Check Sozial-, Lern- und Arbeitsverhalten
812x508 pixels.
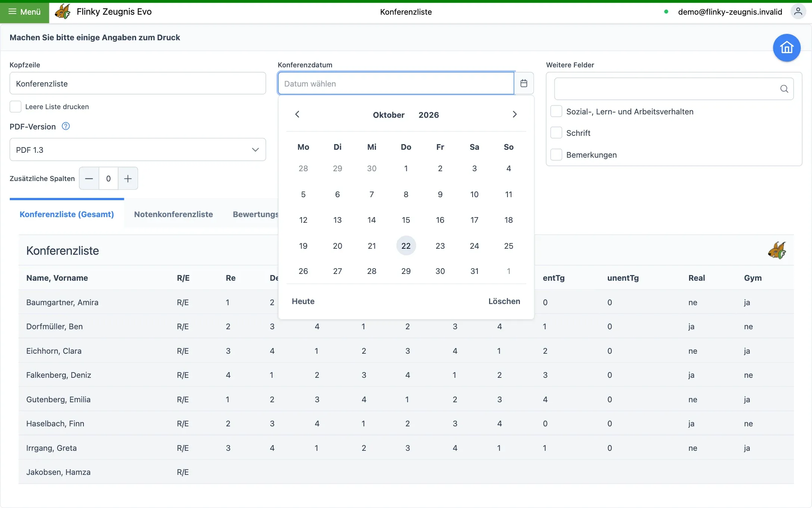556,111
